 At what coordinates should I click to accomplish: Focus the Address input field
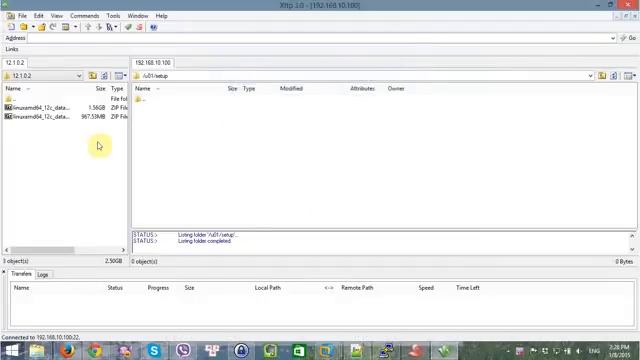tap(318, 38)
